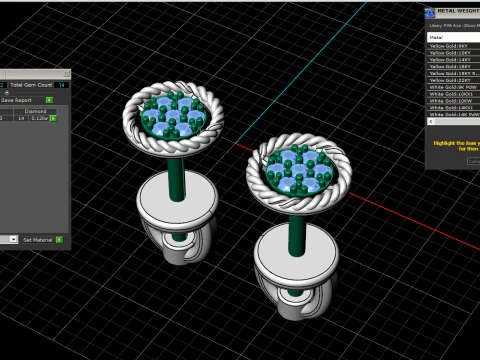The image size is (480, 360).
Task: Open the material dropdown next to Set Material
Action: tap(13, 239)
